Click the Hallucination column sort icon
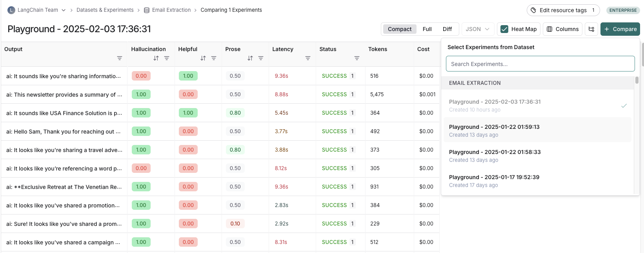The width and height of the screenshot is (644, 253). point(156,58)
